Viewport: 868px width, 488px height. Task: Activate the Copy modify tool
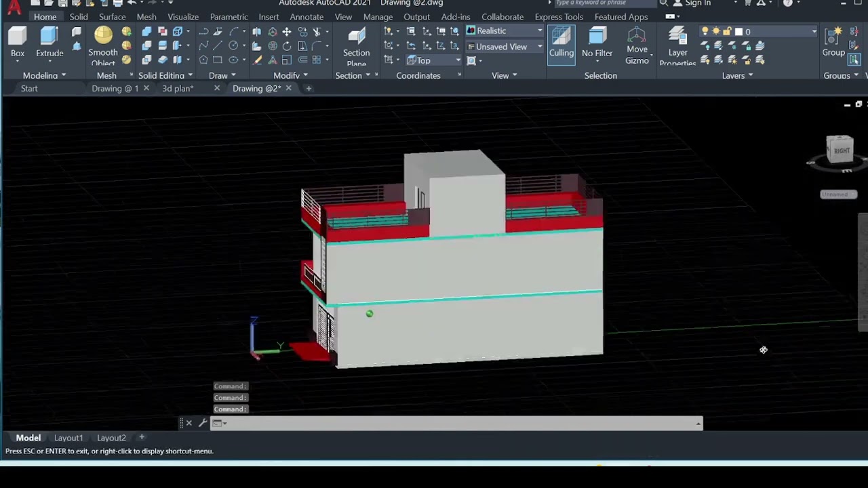302,31
